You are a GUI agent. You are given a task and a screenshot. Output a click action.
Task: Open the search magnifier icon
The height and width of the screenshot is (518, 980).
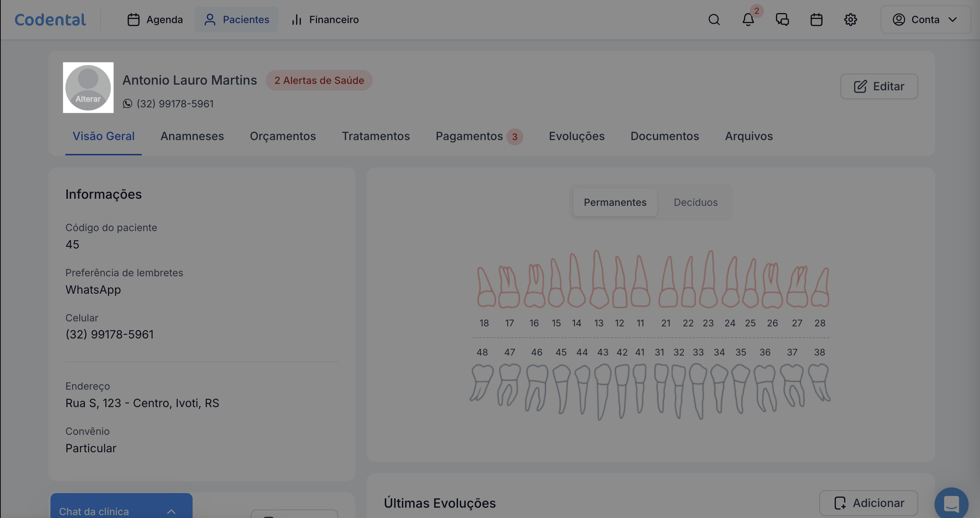(714, 20)
